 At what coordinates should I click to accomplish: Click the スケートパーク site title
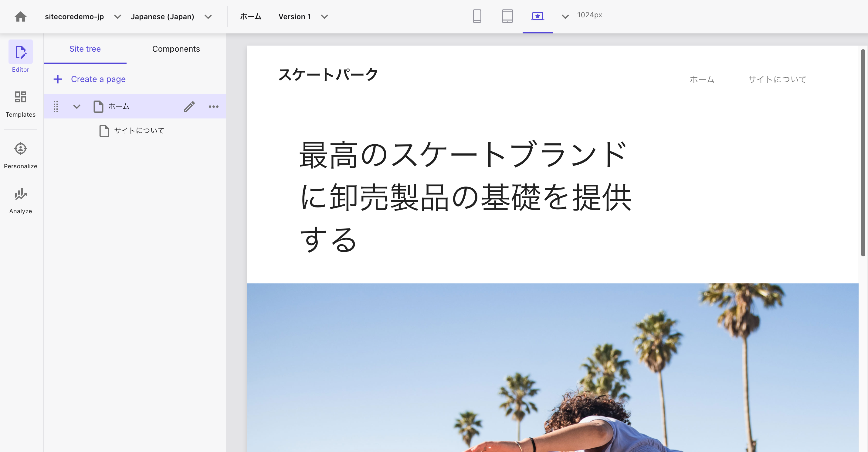[328, 74]
